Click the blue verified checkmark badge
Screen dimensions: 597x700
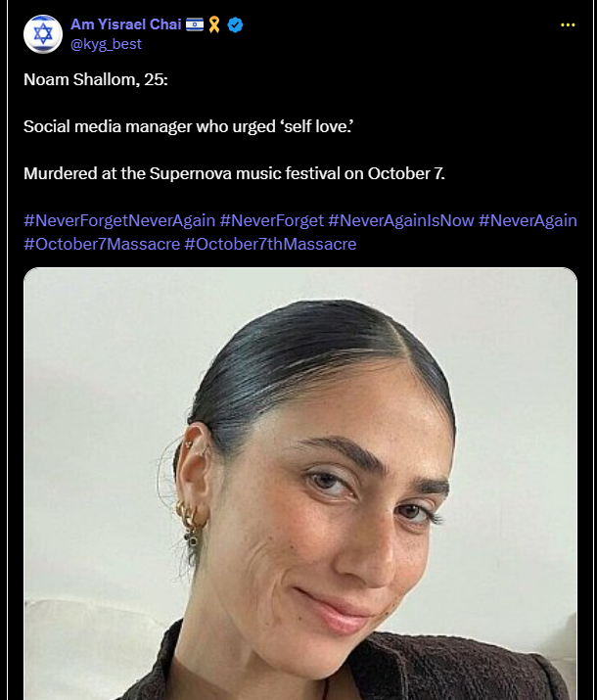click(x=235, y=24)
